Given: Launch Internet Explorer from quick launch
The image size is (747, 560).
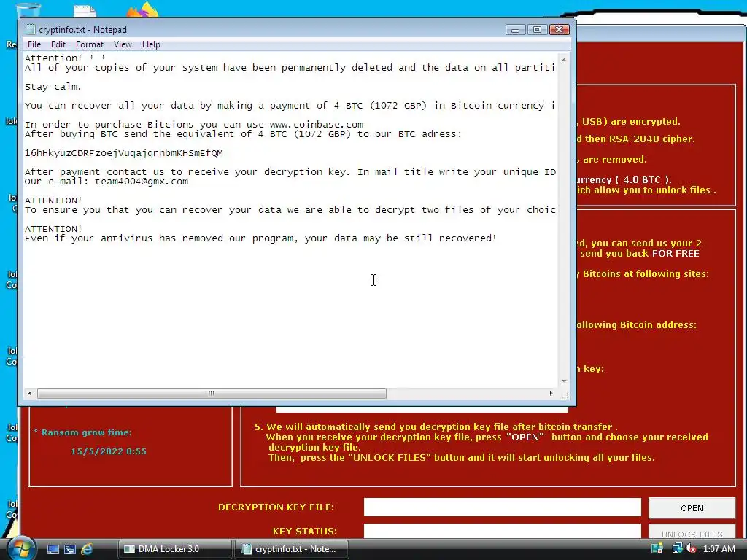Looking at the screenshot, I should [87, 549].
